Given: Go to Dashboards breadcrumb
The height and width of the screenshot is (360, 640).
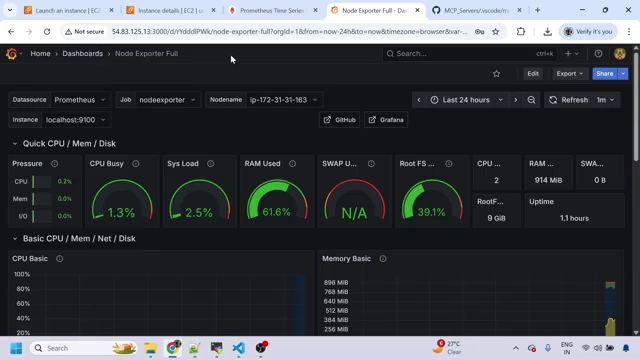Looking at the screenshot, I should coord(82,53).
